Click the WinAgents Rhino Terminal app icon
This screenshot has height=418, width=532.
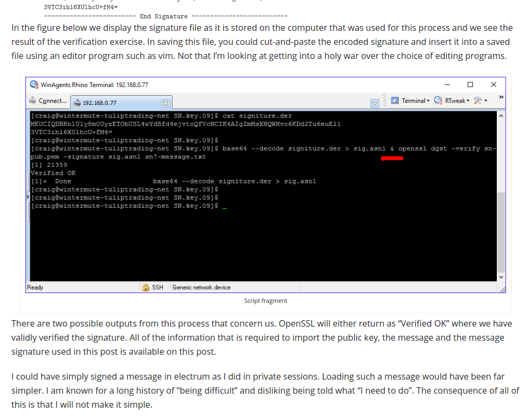[34, 85]
